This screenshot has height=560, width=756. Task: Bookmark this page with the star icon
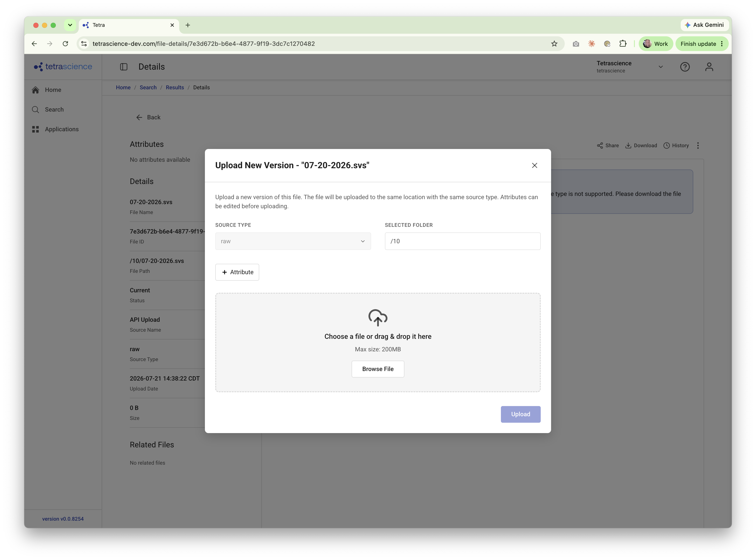(554, 44)
